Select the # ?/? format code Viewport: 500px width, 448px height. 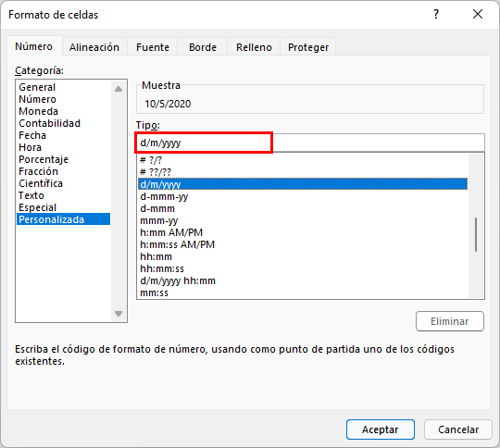click(304, 160)
